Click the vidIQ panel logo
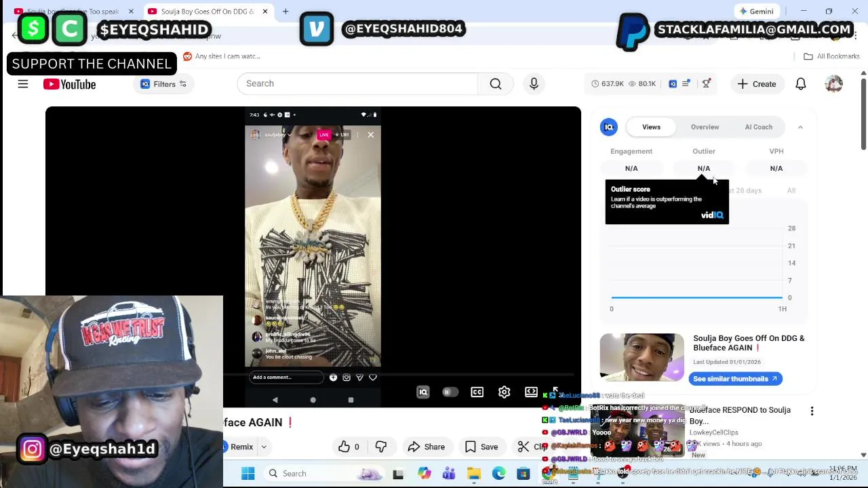This screenshot has height=488, width=868. click(x=609, y=127)
